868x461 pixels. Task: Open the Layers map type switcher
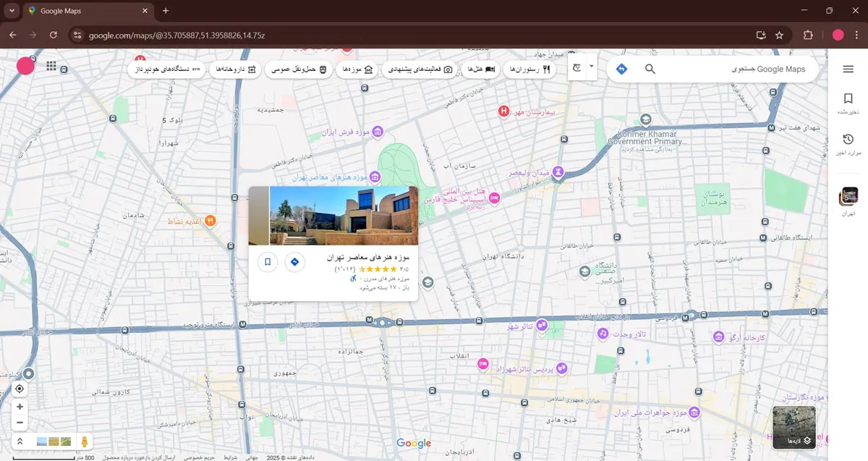coord(794,428)
